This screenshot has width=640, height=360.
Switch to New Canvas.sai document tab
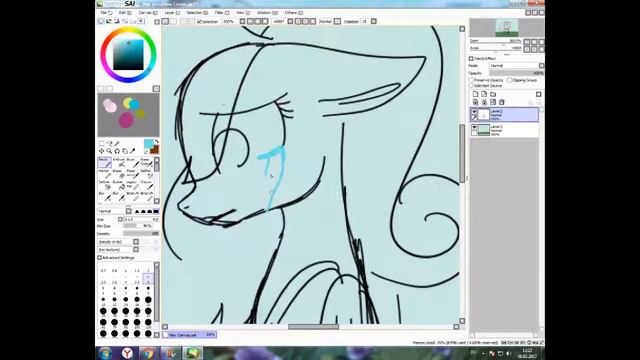pyautogui.click(x=189, y=335)
